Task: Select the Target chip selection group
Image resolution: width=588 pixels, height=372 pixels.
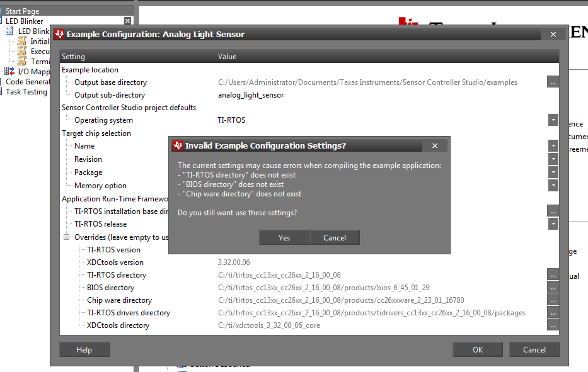Action: pos(96,133)
